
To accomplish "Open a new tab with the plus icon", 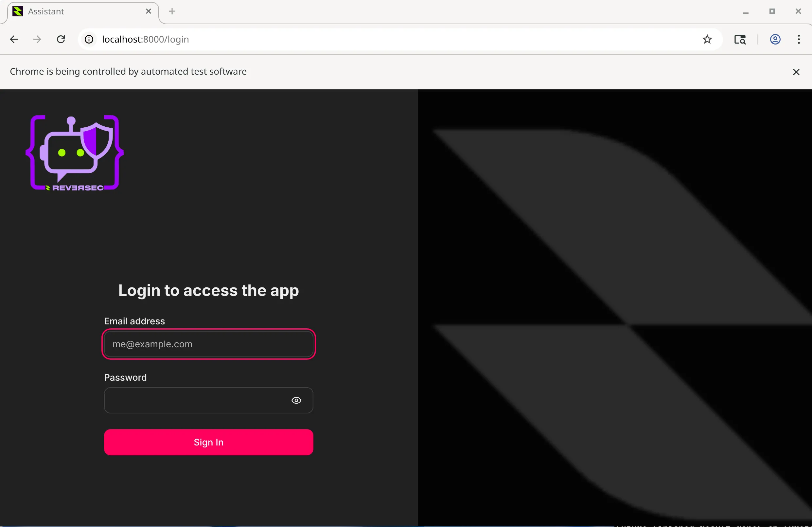I will click(172, 11).
